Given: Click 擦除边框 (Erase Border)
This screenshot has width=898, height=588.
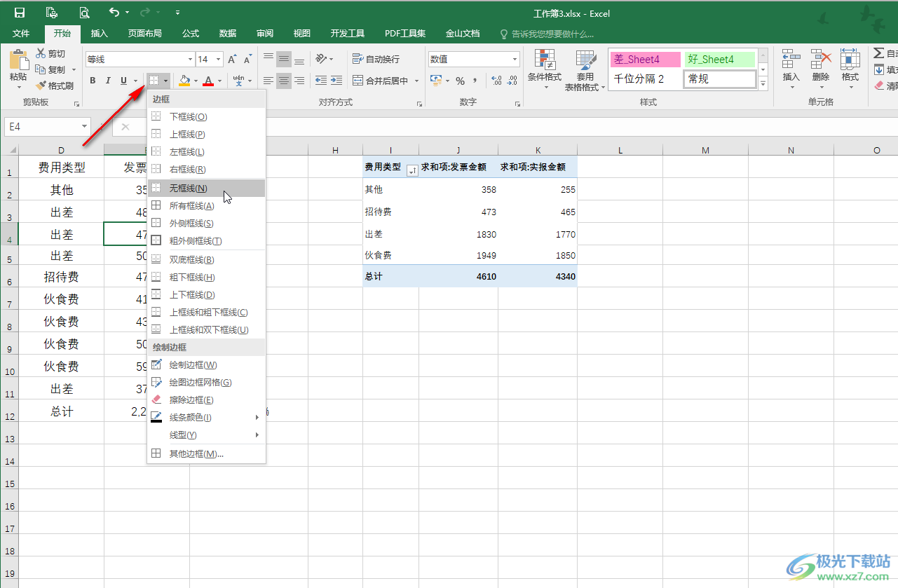Looking at the screenshot, I should 206,399.
